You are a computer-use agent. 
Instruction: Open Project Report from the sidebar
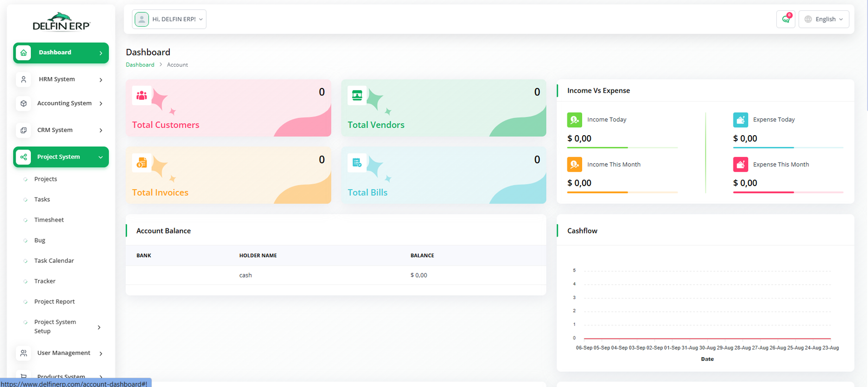tap(54, 302)
